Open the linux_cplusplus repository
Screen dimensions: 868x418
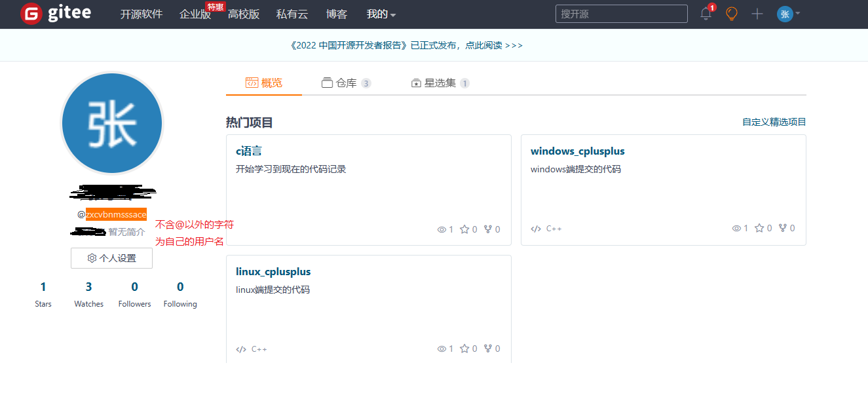point(273,271)
